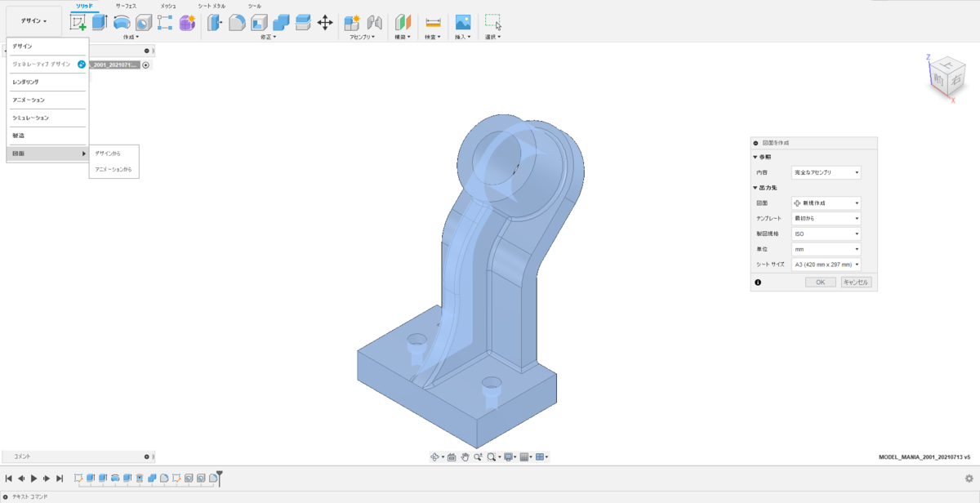This screenshot has height=503, width=980.
Task: Collapse the 参照 section
Action: pyautogui.click(x=755, y=157)
